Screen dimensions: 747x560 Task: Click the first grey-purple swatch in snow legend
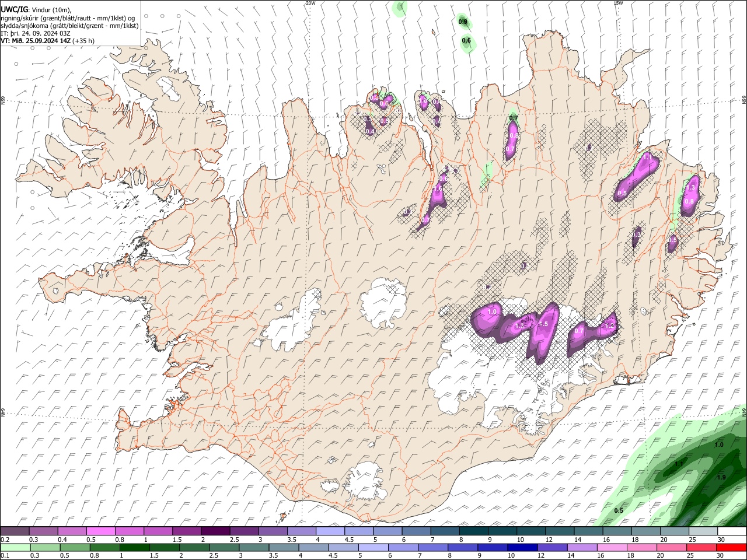tap(15, 531)
